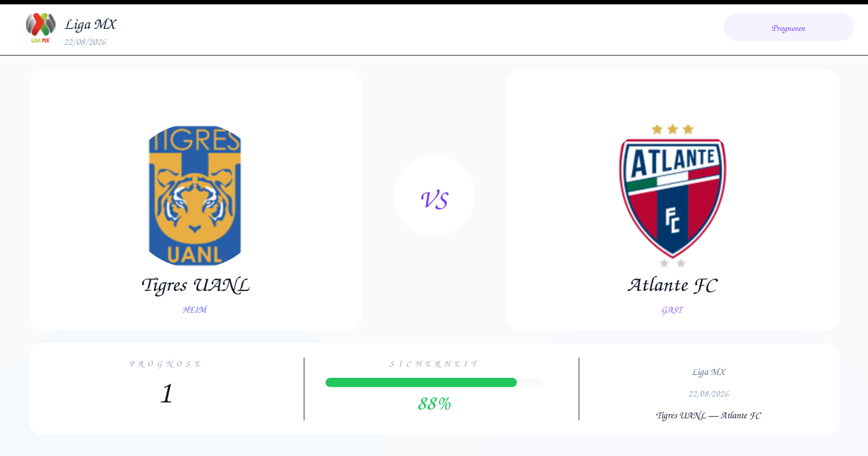
Task: Click the PROGNOSE heading label
Action: click(x=166, y=363)
